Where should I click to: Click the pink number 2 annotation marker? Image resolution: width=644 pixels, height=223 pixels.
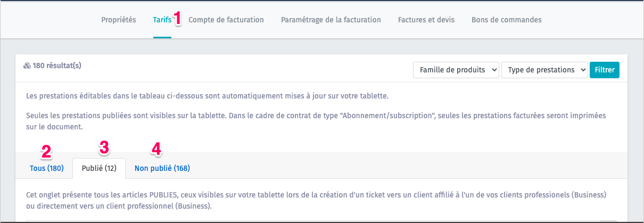(47, 152)
